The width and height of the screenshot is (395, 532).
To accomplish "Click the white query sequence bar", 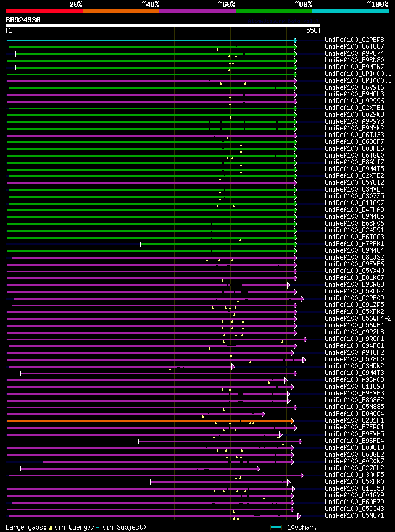I will click(x=163, y=25).
